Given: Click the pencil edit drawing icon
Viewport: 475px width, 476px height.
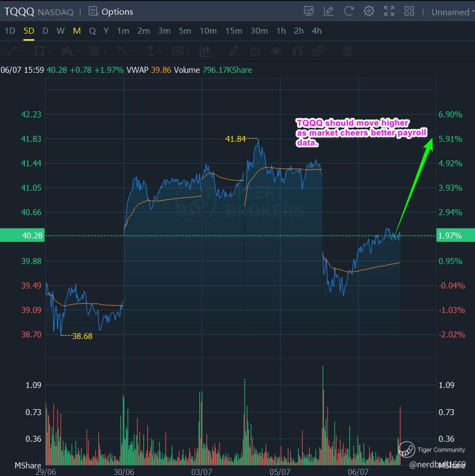Looking at the screenshot, I should coord(234,51).
